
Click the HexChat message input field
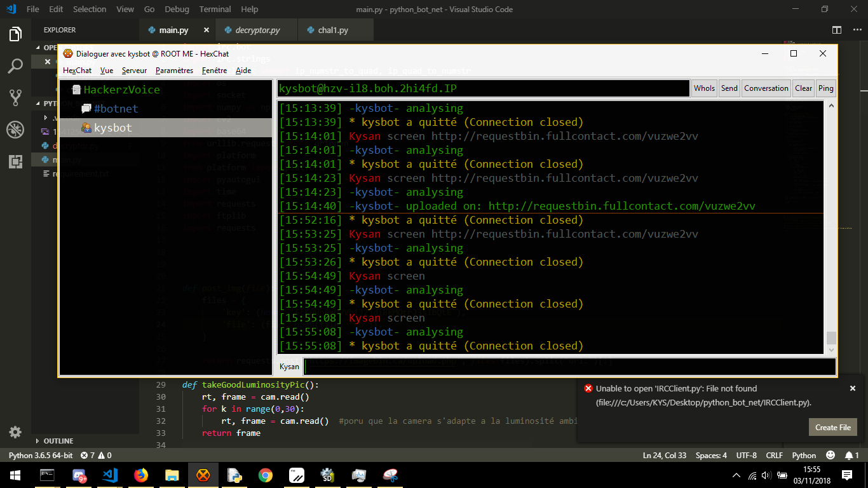click(569, 367)
